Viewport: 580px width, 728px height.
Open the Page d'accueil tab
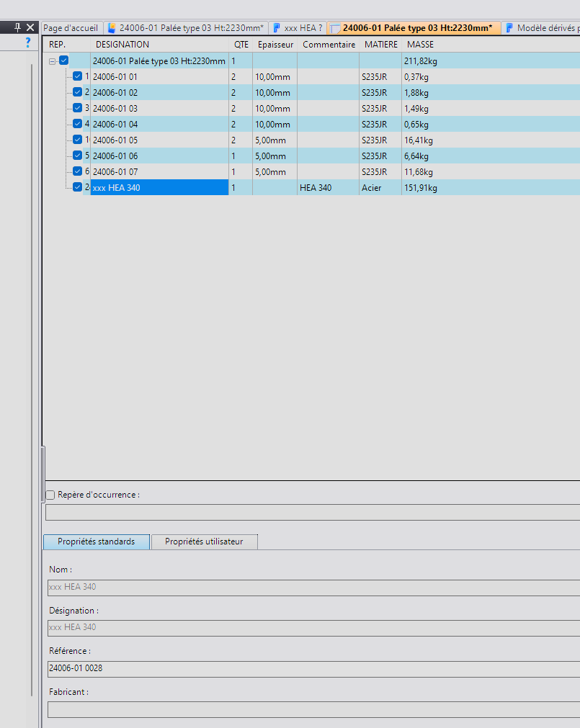(71, 28)
